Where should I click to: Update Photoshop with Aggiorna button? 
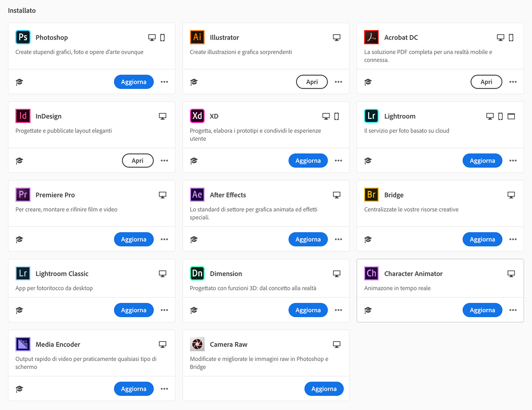(x=134, y=82)
